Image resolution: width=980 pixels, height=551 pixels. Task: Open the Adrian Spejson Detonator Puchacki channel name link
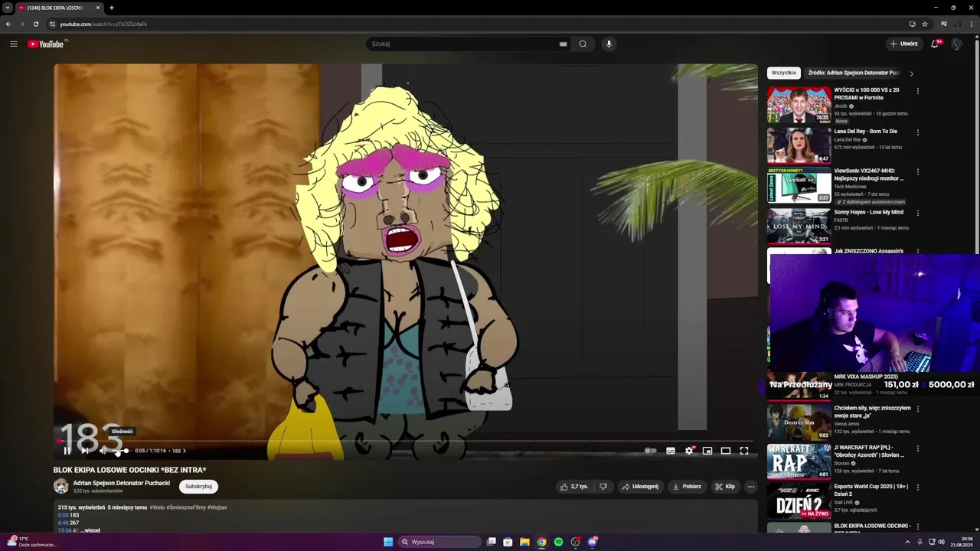point(122,483)
